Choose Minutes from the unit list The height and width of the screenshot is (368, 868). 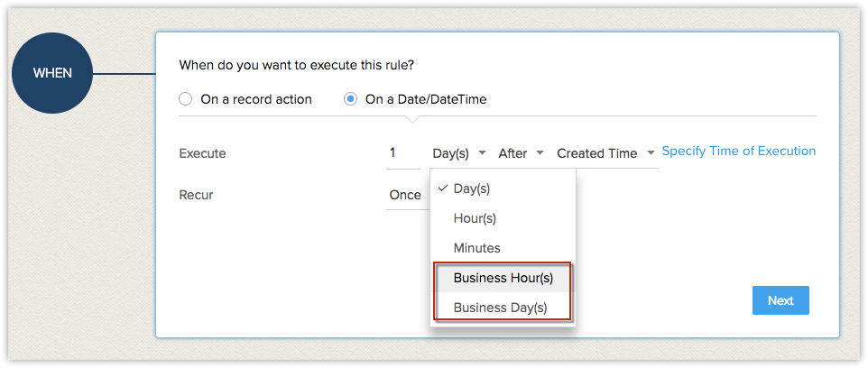(476, 247)
